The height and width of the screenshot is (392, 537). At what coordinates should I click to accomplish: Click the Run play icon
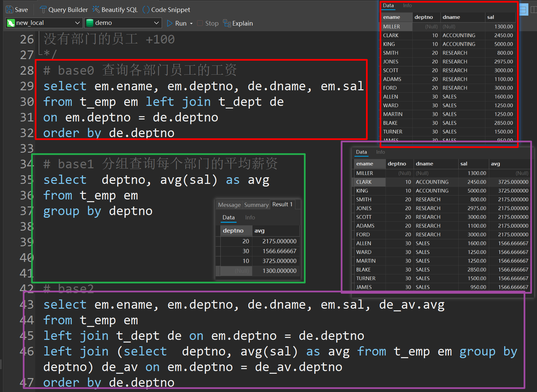170,23
